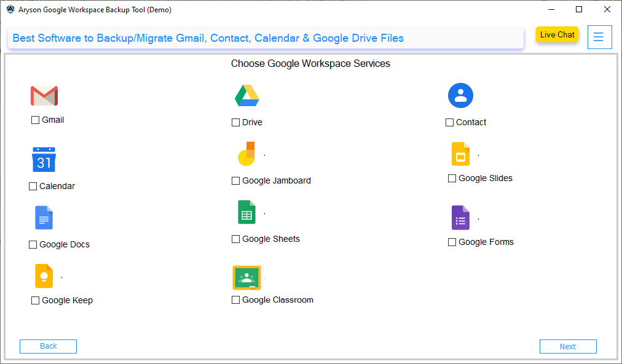Viewport: 622px width, 364px height.
Task: Open Live Chat support
Action: pyautogui.click(x=557, y=34)
